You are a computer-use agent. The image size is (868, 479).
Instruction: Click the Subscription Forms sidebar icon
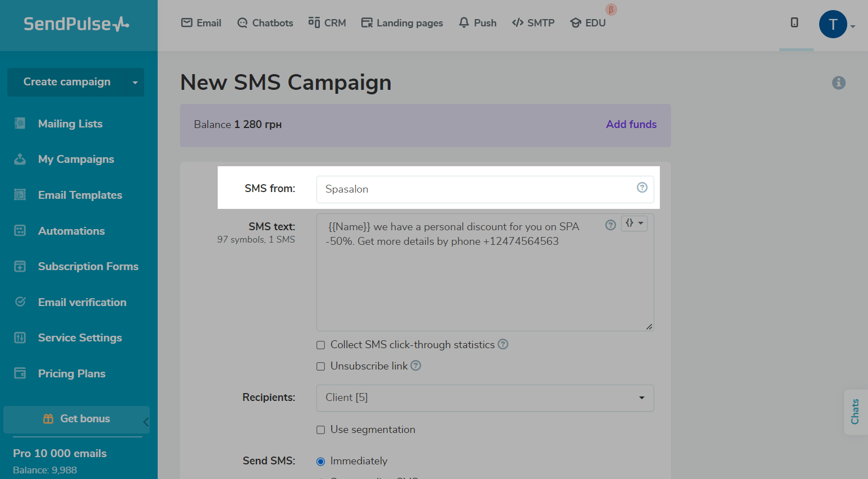[x=20, y=266]
